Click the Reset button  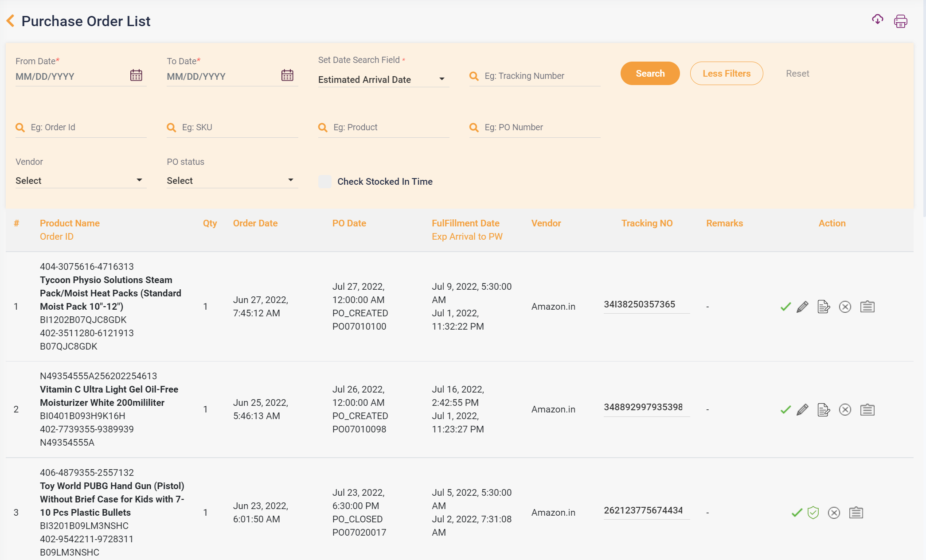coord(797,74)
